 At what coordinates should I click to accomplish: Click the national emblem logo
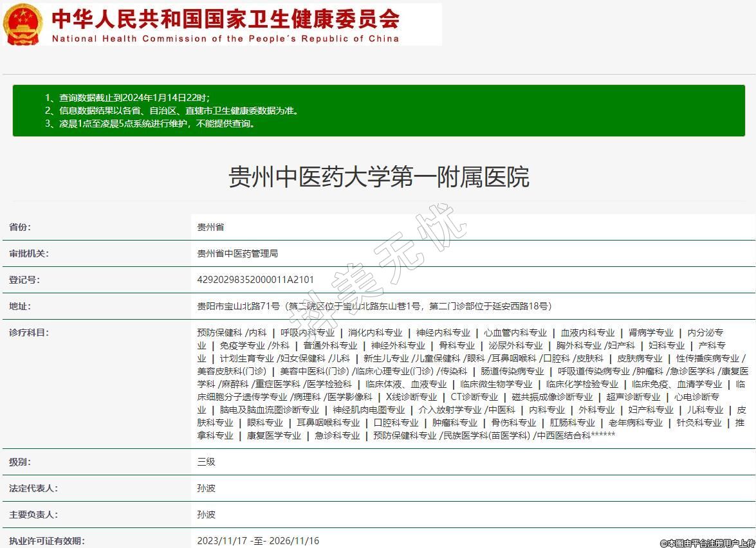[x=23, y=24]
